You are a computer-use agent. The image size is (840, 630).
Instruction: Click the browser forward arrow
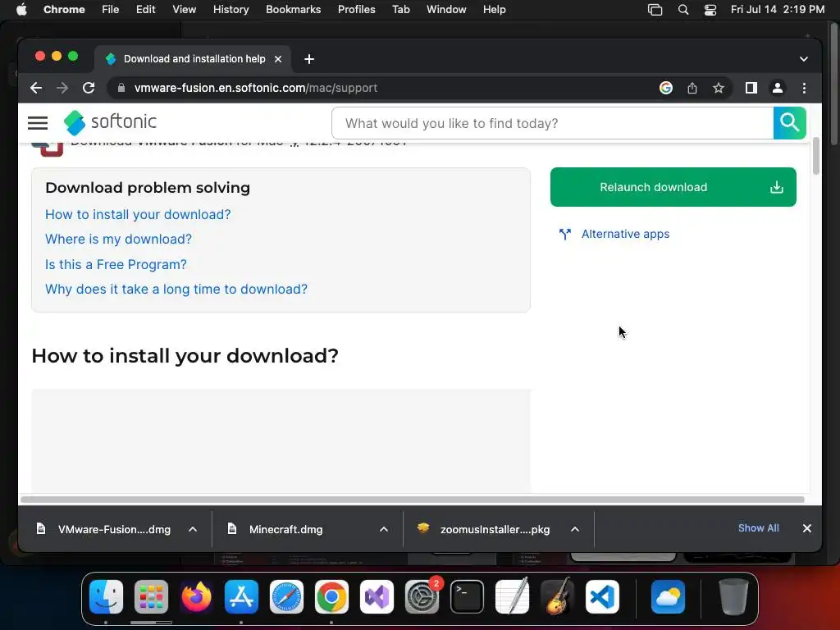pyautogui.click(x=62, y=88)
